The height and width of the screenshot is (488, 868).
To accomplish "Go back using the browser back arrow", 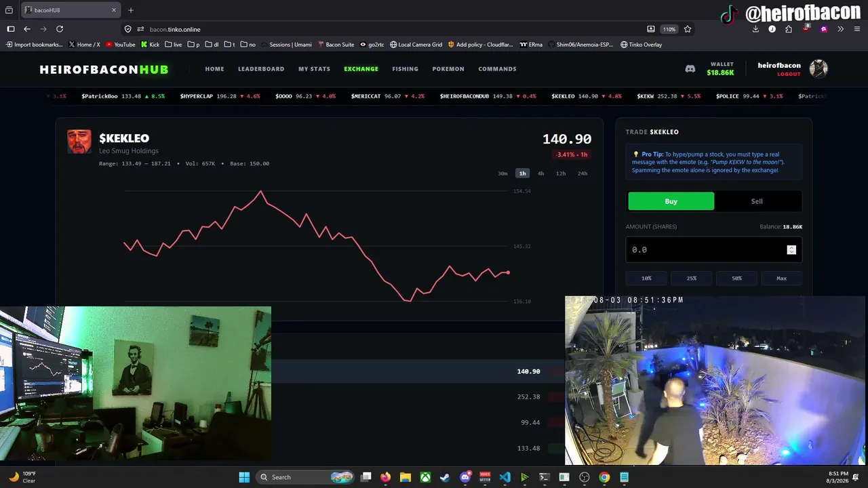I will pyautogui.click(x=27, y=29).
